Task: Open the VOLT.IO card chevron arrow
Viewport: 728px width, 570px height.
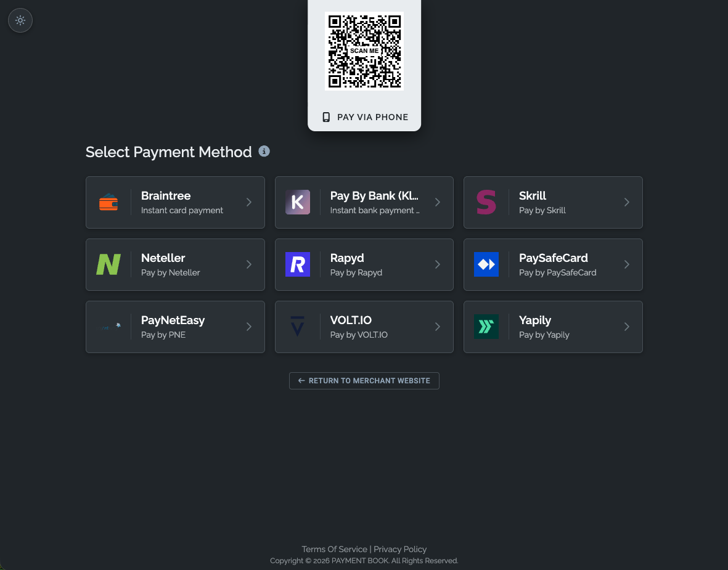Action: (438, 327)
